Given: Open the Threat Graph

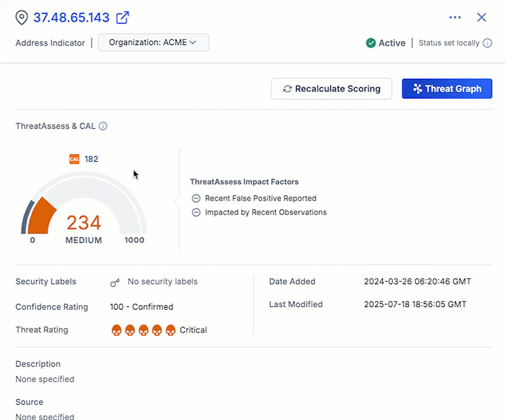Looking at the screenshot, I should (447, 89).
